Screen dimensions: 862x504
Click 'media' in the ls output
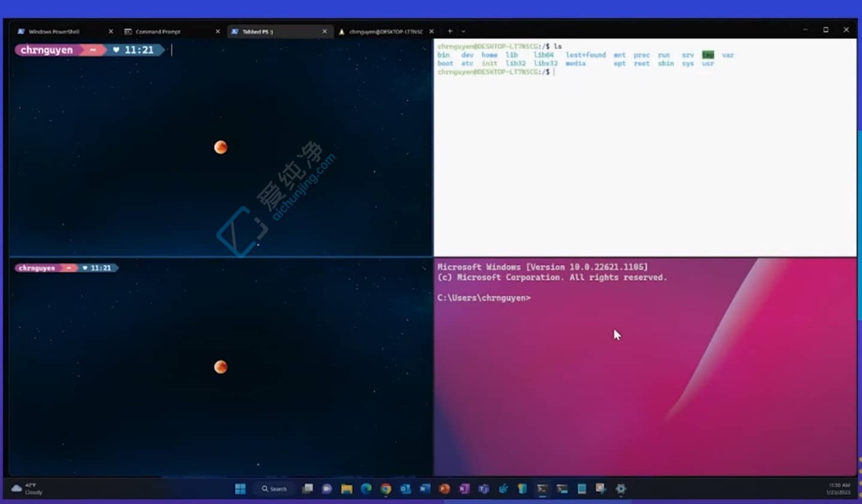[576, 63]
